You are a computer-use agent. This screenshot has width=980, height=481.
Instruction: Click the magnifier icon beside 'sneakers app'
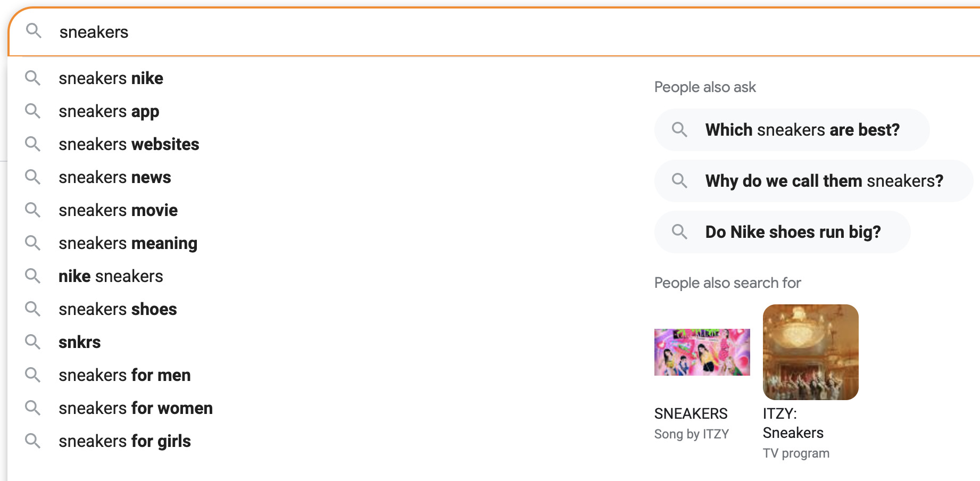(33, 111)
